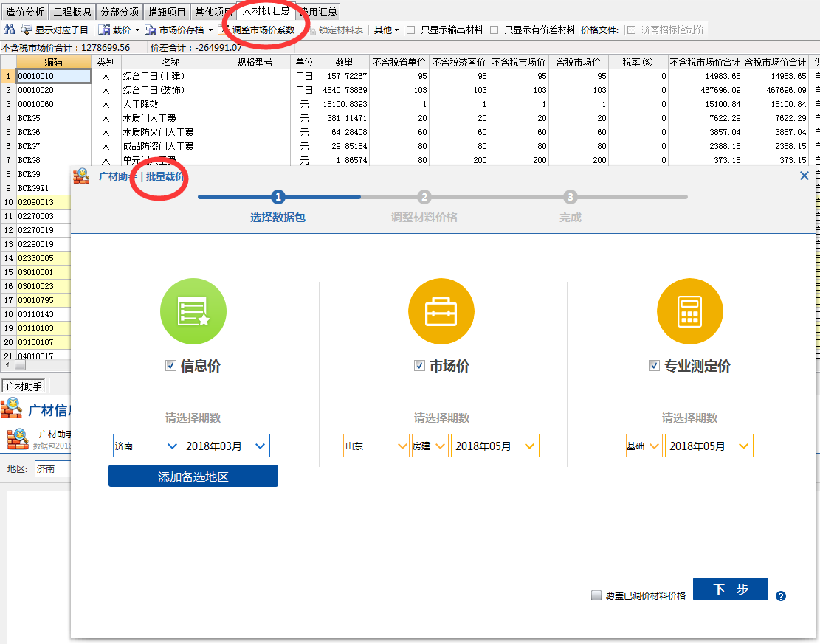This screenshot has width=820, height=644.
Task: Click the 不含税市场价 column header
Action: (519, 62)
